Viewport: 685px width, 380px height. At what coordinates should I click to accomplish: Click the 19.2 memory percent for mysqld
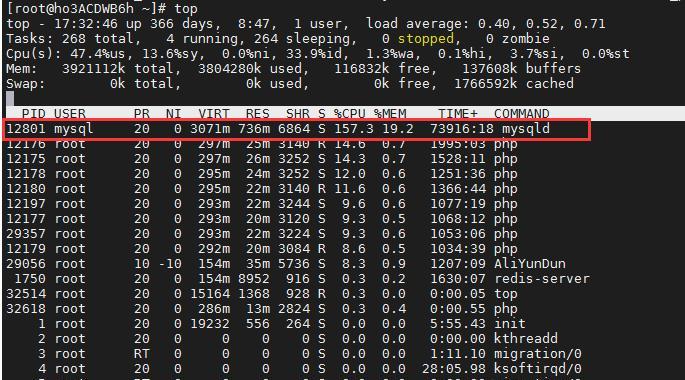pyautogui.click(x=398, y=129)
